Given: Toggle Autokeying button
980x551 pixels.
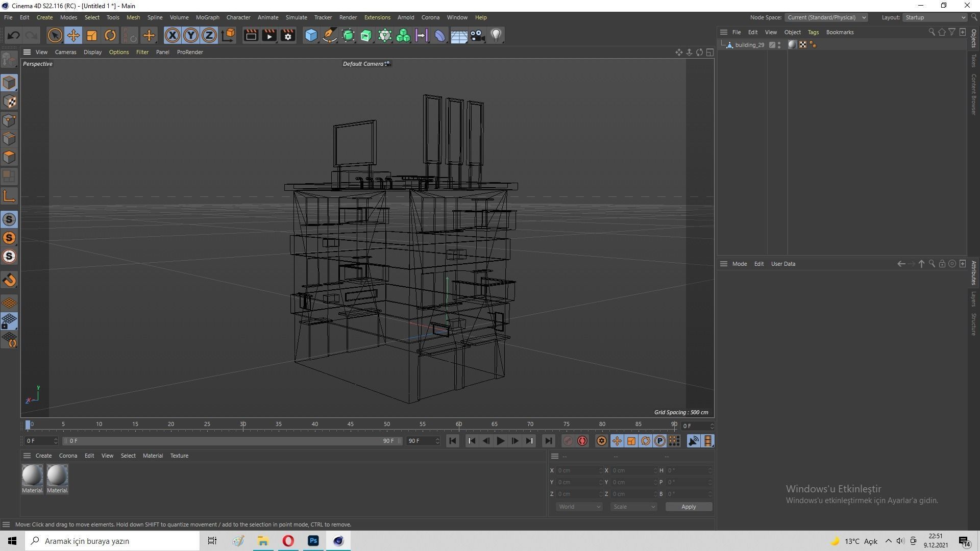Looking at the screenshot, I should tap(582, 441).
